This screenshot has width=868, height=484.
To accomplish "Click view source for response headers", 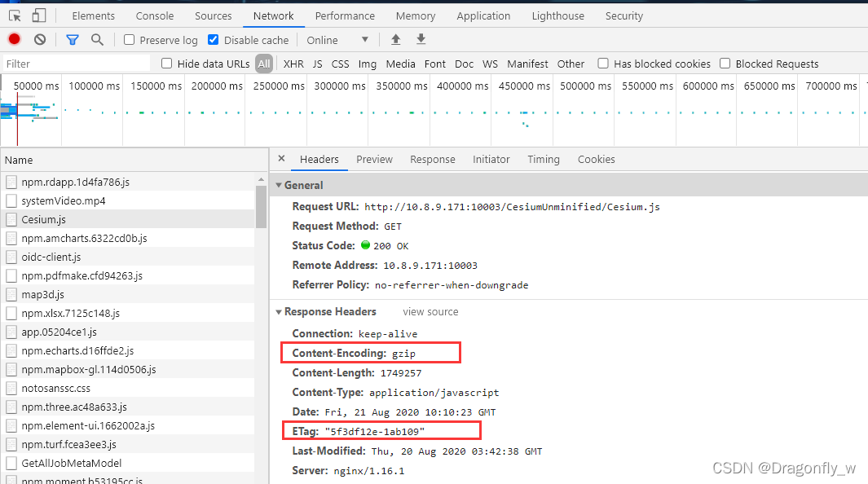I will [430, 312].
